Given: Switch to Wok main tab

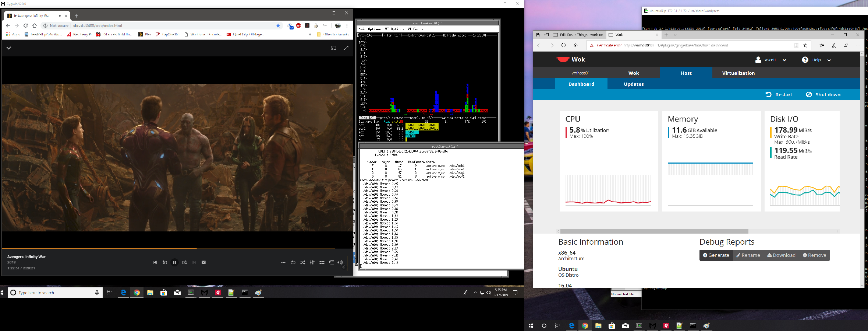Looking at the screenshot, I should [634, 73].
